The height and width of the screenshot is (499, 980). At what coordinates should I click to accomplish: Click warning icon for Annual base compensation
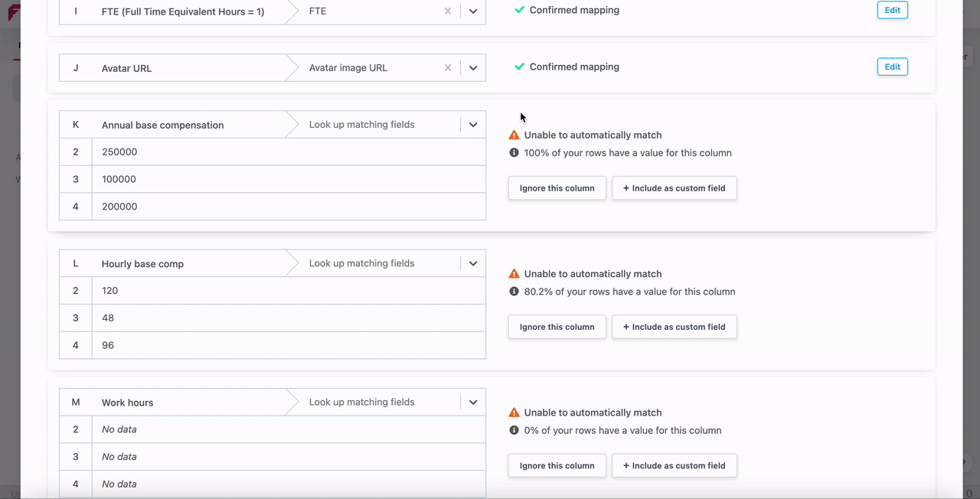coord(514,135)
